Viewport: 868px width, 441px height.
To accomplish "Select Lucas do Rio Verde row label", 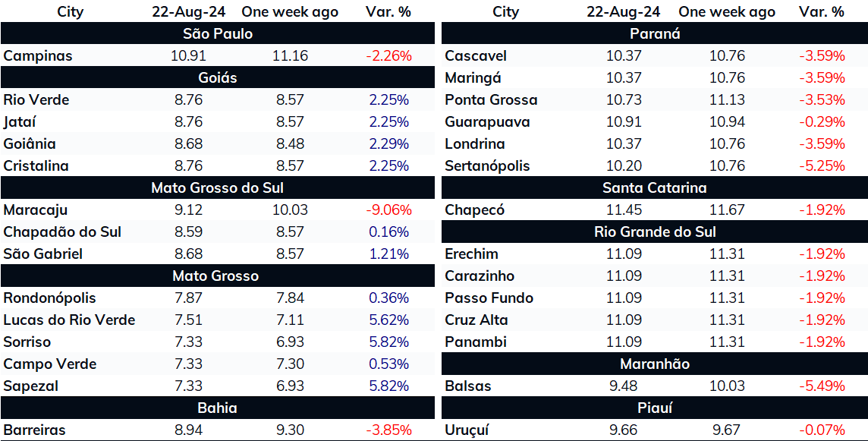I will [69, 320].
